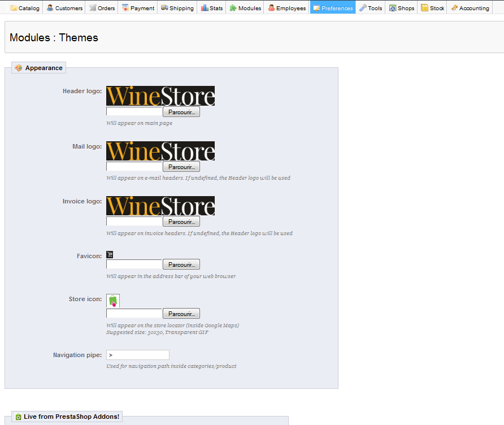Open the Employees tab

[286, 8]
